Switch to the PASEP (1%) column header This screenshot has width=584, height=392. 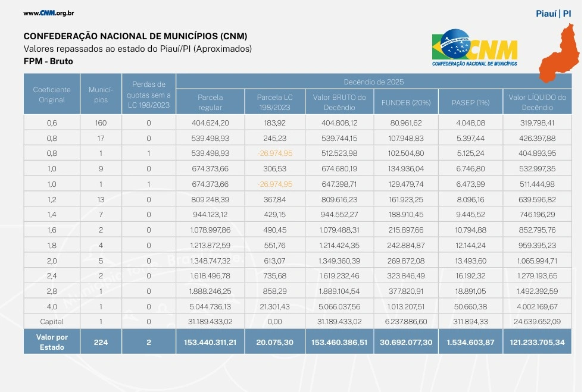tap(470, 101)
